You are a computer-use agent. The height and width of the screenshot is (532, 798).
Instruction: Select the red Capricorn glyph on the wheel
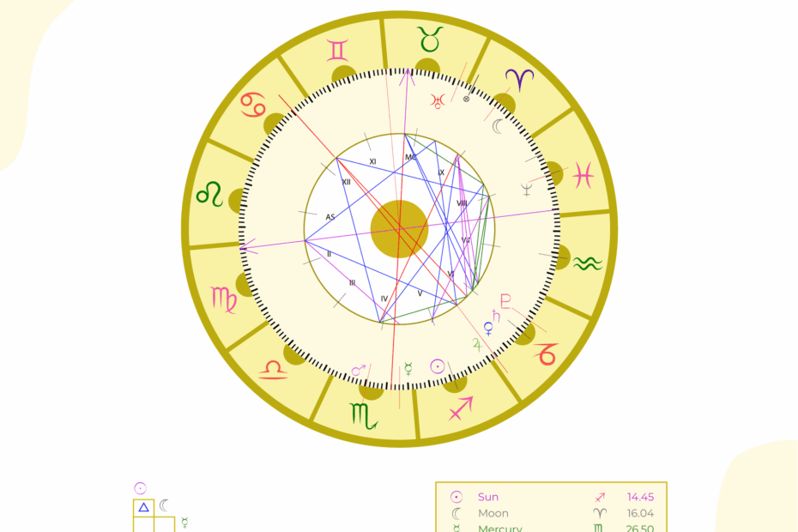pos(547,354)
